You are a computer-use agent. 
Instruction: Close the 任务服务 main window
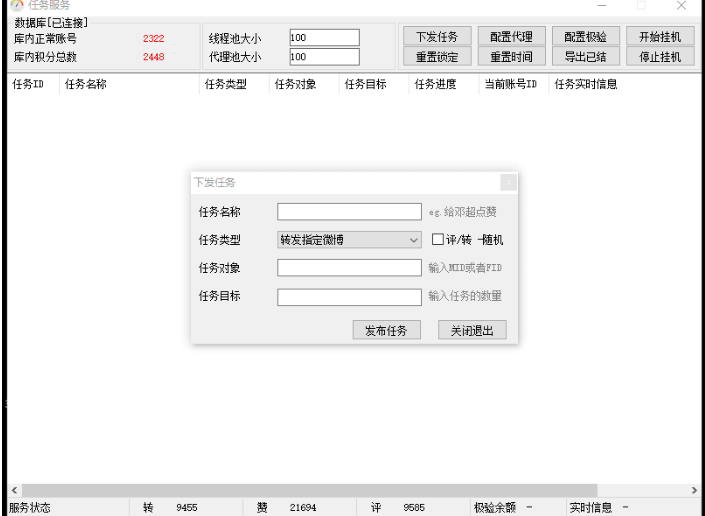681,5
